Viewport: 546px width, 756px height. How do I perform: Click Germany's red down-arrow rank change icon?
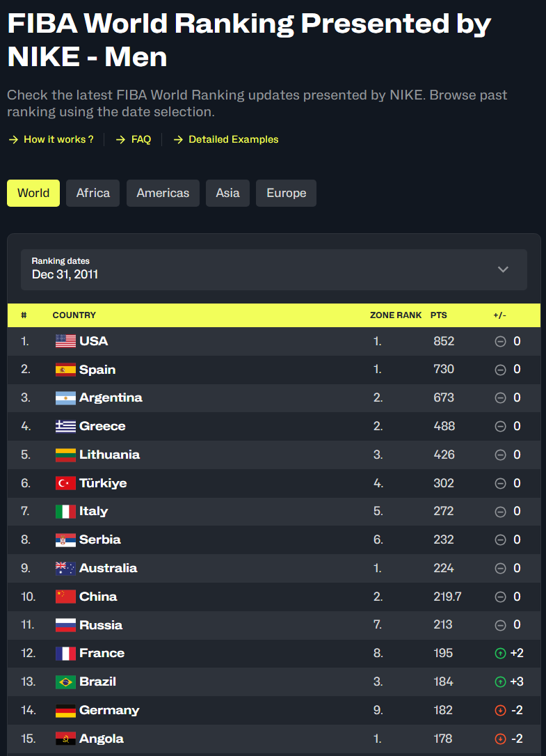(499, 711)
